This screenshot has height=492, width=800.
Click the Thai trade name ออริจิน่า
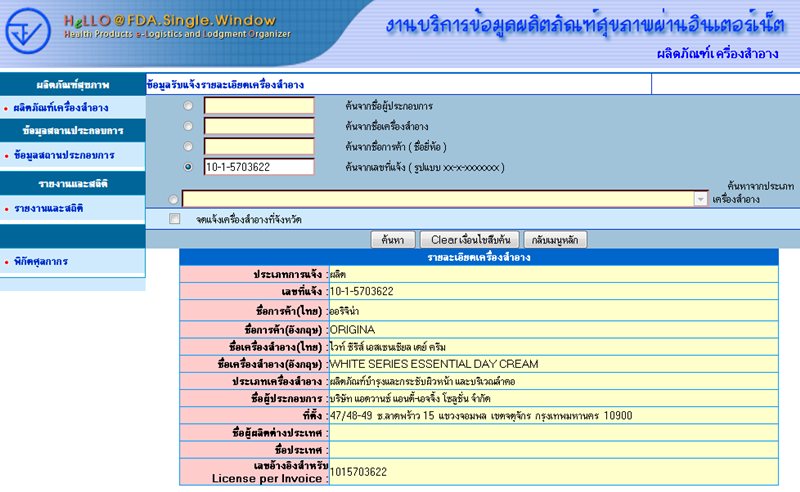(344, 311)
